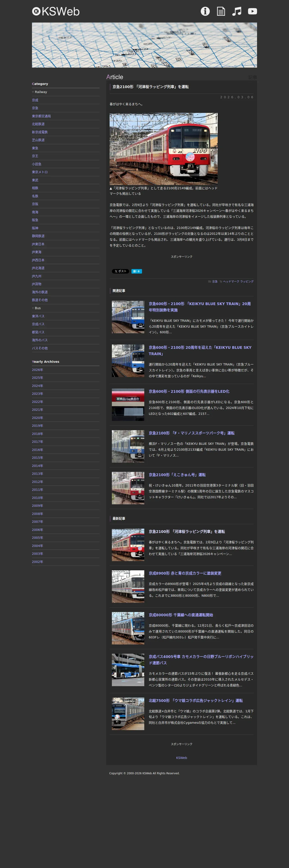Open the 京急 category in sidebar

pyautogui.click(x=35, y=108)
